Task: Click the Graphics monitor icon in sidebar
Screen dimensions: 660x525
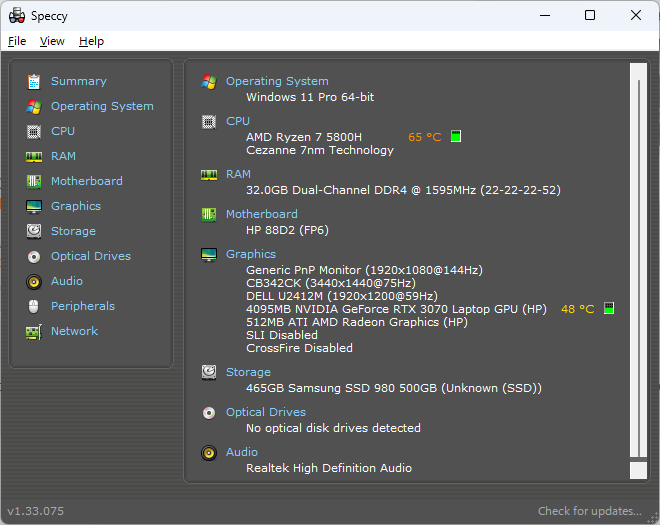Action: tap(34, 207)
